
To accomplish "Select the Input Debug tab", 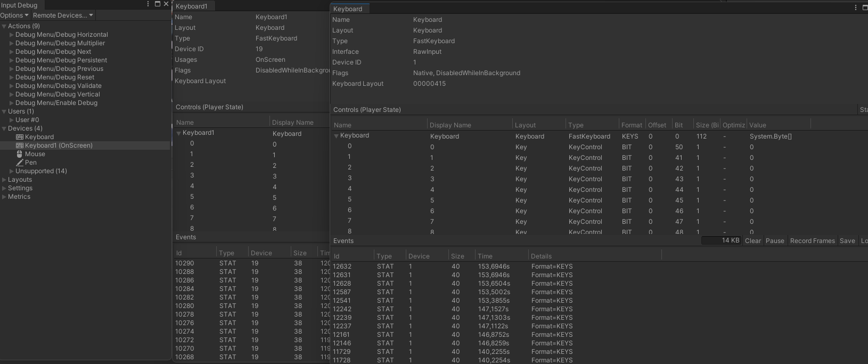I will pos(19,5).
